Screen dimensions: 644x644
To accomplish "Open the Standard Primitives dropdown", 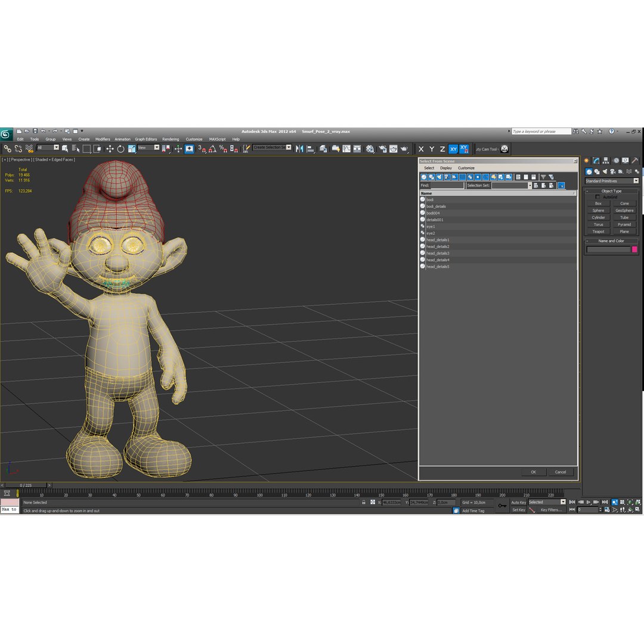I will coord(612,181).
